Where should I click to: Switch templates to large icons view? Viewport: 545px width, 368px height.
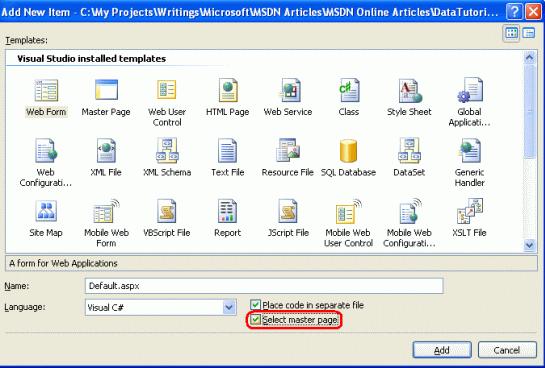[511, 33]
